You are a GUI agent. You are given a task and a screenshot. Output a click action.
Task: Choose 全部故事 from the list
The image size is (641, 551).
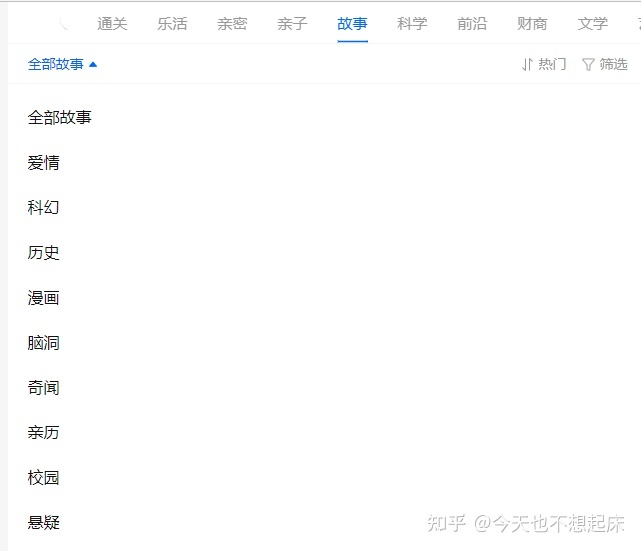pyautogui.click(x=59, y=118)
